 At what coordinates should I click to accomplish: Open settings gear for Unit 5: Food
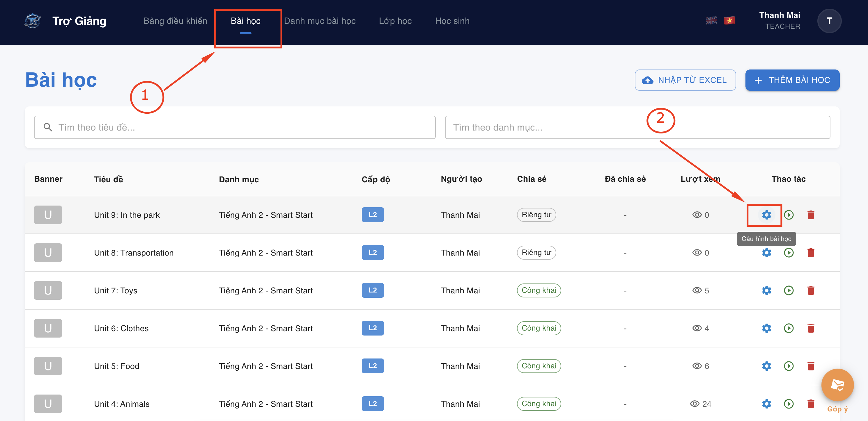766,366
